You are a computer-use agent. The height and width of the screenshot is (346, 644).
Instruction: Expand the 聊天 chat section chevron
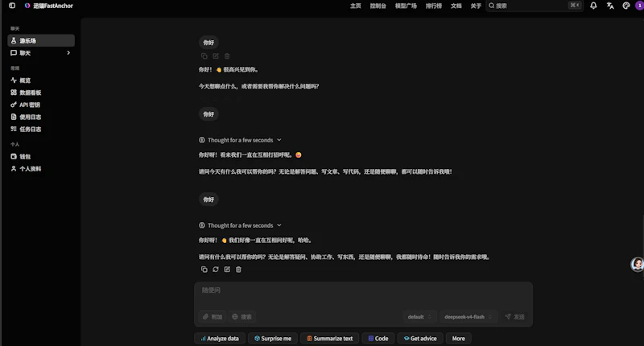[68, 53]
